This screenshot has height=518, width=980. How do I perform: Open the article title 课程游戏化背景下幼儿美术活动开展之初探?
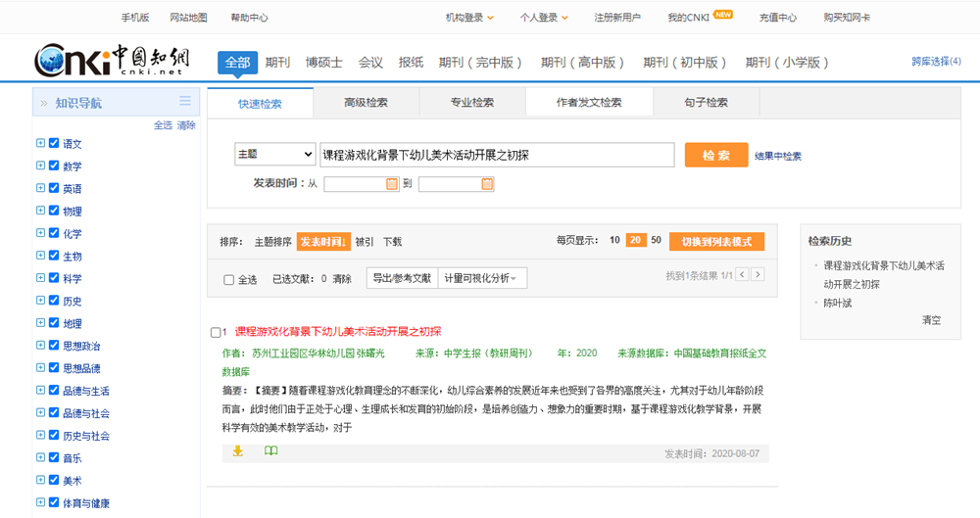pos(338,331)
